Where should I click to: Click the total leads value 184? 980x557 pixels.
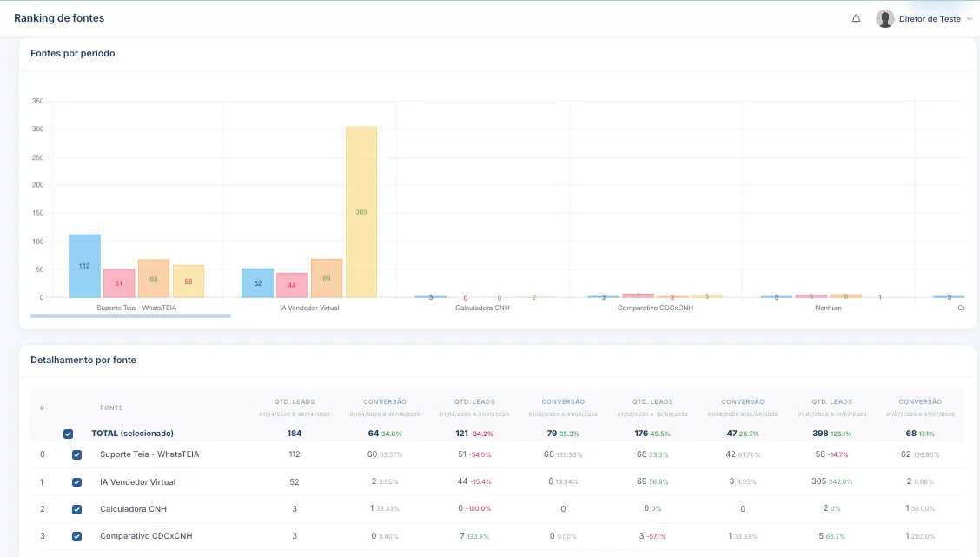coord(295,434)
